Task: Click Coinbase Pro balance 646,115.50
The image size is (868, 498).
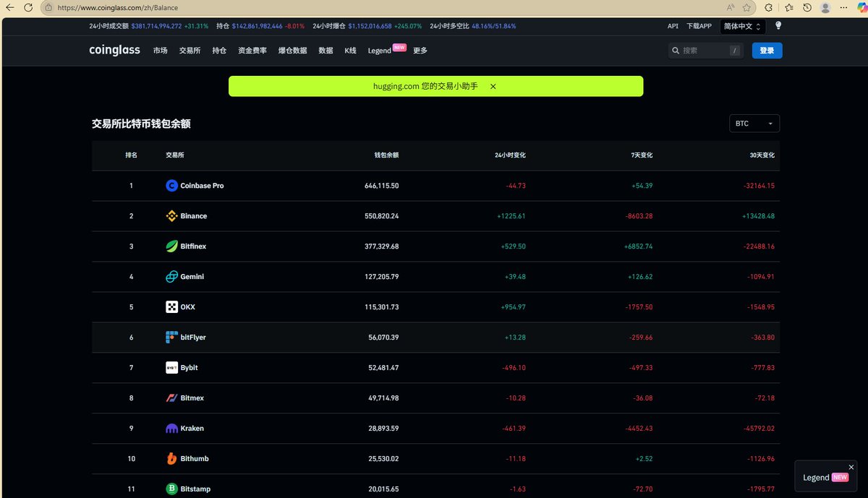Action: 381,186
